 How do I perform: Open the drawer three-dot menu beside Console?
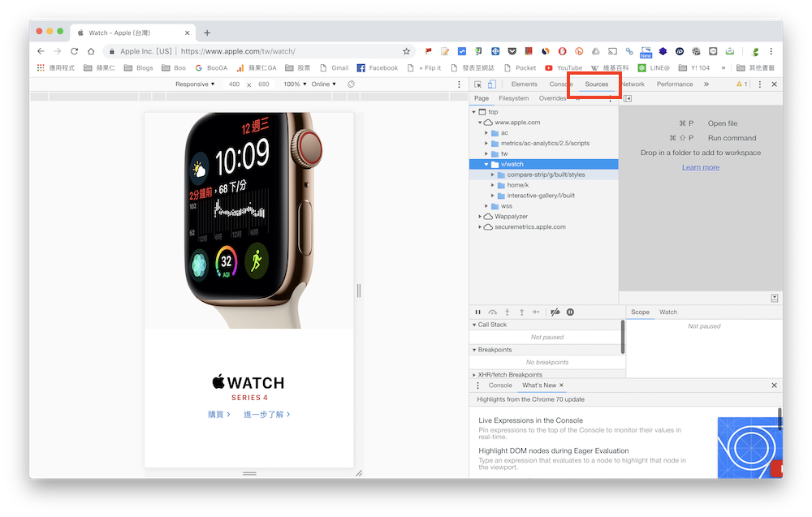[477, 386]
